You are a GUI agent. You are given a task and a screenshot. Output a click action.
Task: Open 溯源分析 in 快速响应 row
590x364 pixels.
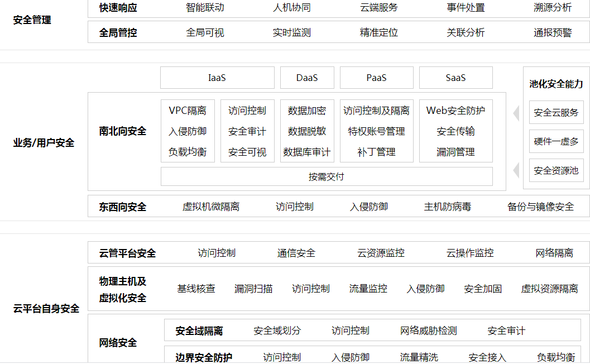[x=553, y=8]
